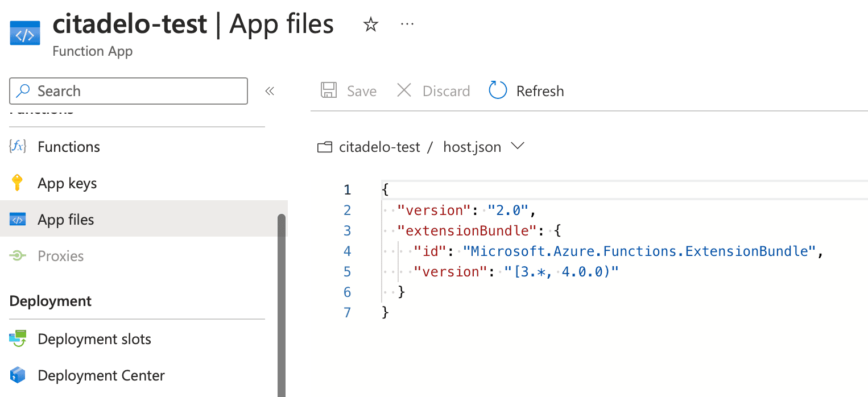
Task: Open the ellipsis more options menu
Action: click(407, 24)
